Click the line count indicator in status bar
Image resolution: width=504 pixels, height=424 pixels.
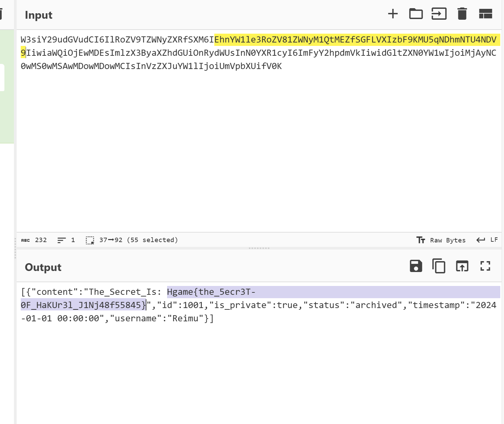tap(66, 240)
